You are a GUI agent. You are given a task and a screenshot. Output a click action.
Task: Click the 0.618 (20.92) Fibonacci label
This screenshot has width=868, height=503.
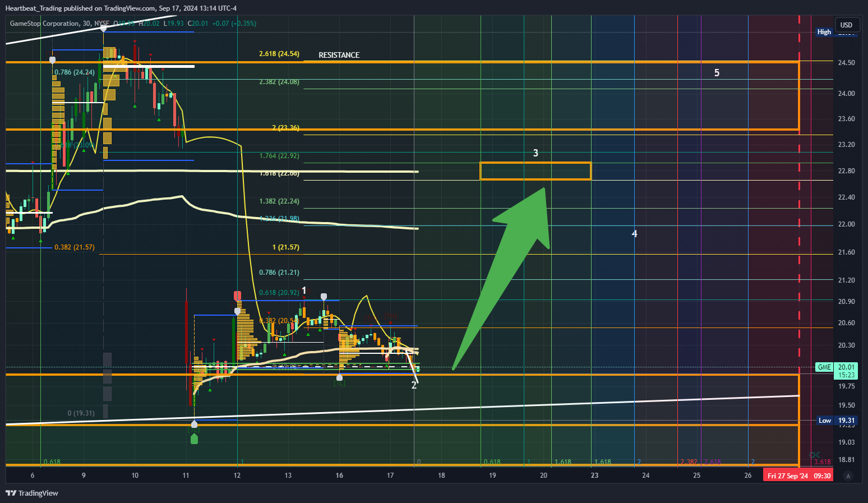(x=279, y=293)
